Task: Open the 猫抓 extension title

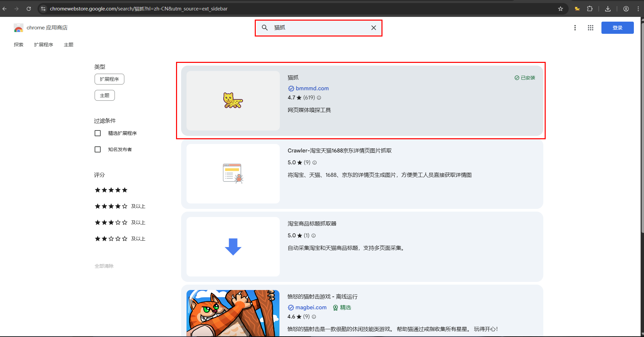Action: click(293, 78)
